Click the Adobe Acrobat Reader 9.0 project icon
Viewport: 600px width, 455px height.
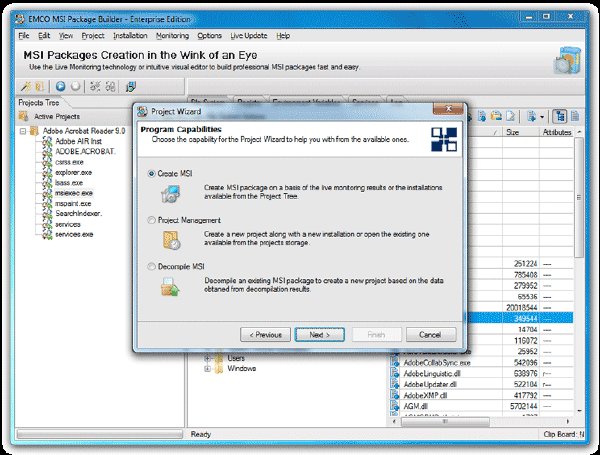click(x=34, y=131)
